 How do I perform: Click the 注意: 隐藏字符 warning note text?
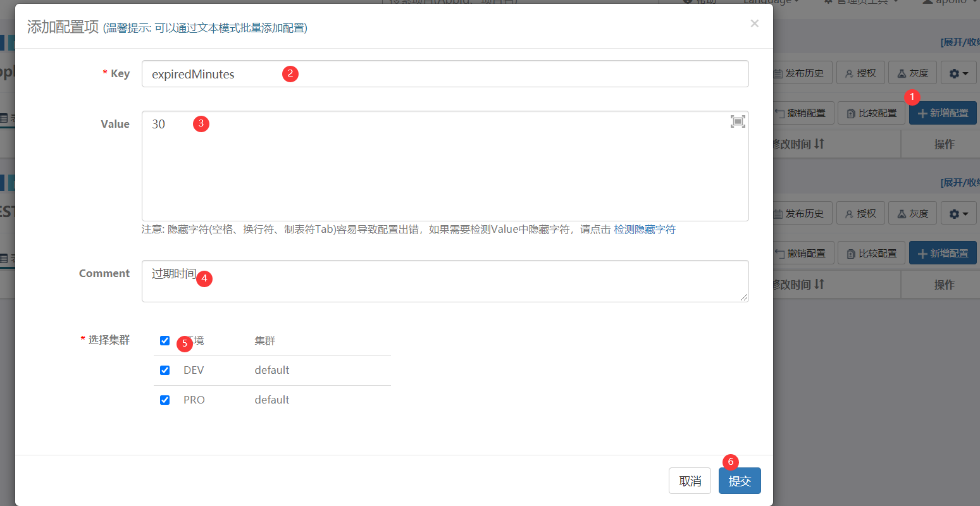tap(376, 229)
